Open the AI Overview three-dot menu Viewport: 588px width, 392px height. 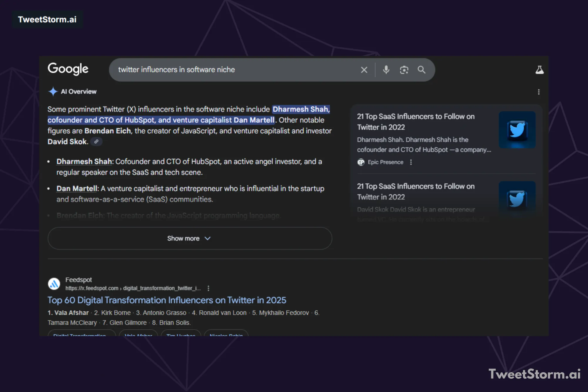coord(539,92)
